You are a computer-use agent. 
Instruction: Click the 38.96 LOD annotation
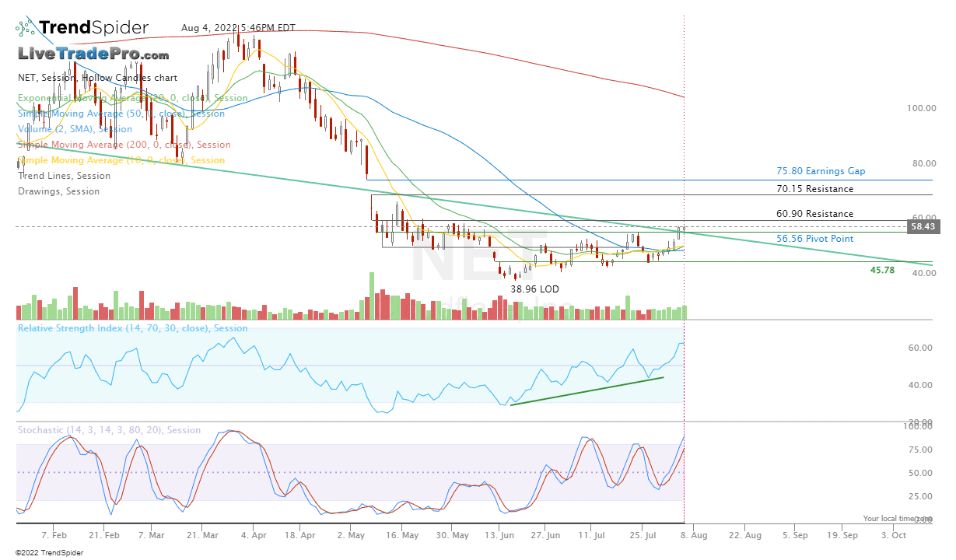tap(534, 289)
